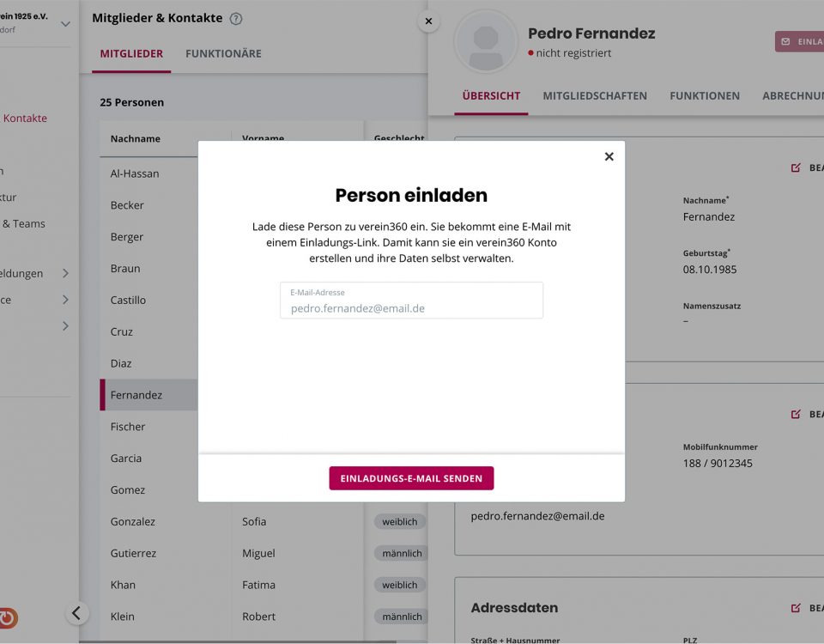This screenshot has height=644, width=824.
Task: Click Pedro Fernandez's profile avatar
Action: pyautogui.click(x=486, y=41)
